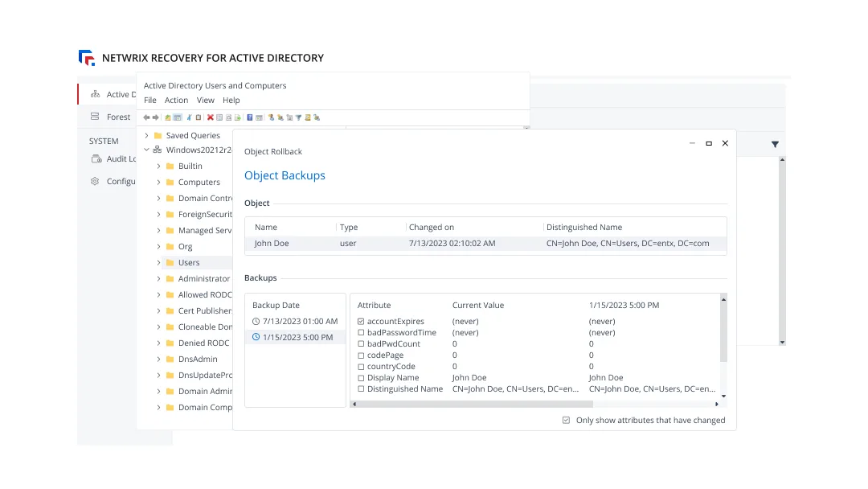Check the countryCode attribute checkbox

pos(361,367)
